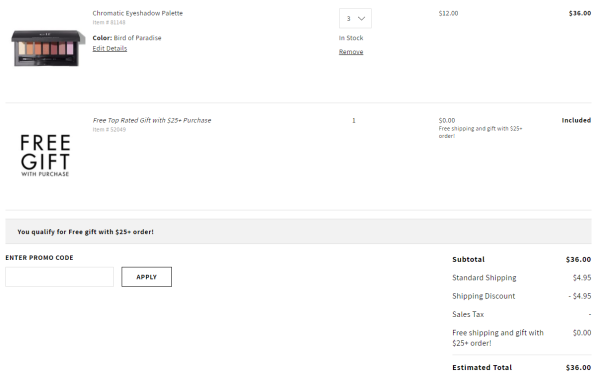Click the Apply promo code button
The height and width of the screenshot is (375, 600).
147,277
